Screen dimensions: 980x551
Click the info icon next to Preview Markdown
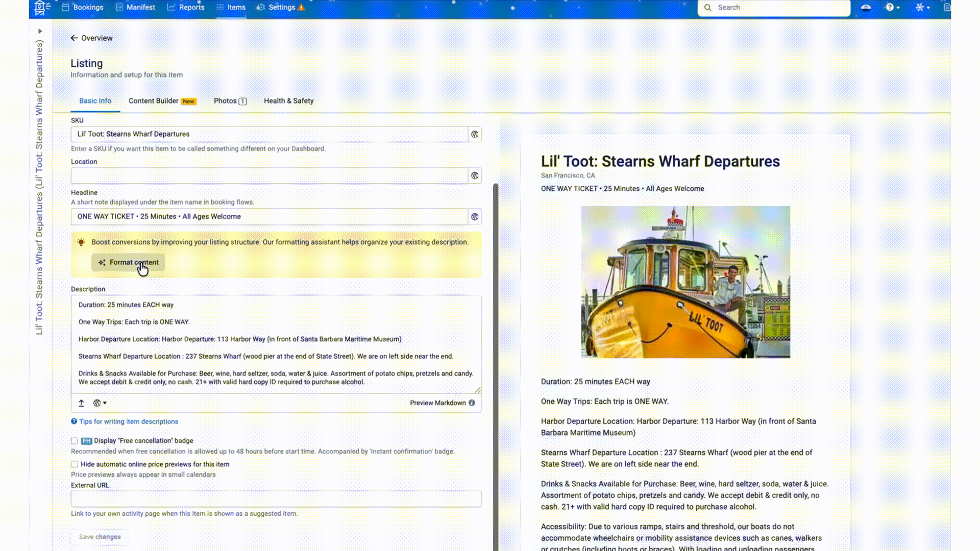pos(472,403)
